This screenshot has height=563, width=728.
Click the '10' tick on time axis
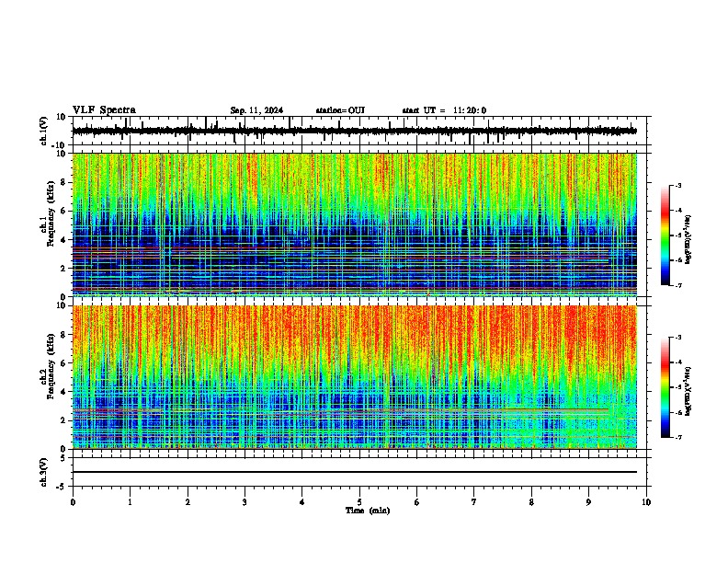click(x=646, y=502)
